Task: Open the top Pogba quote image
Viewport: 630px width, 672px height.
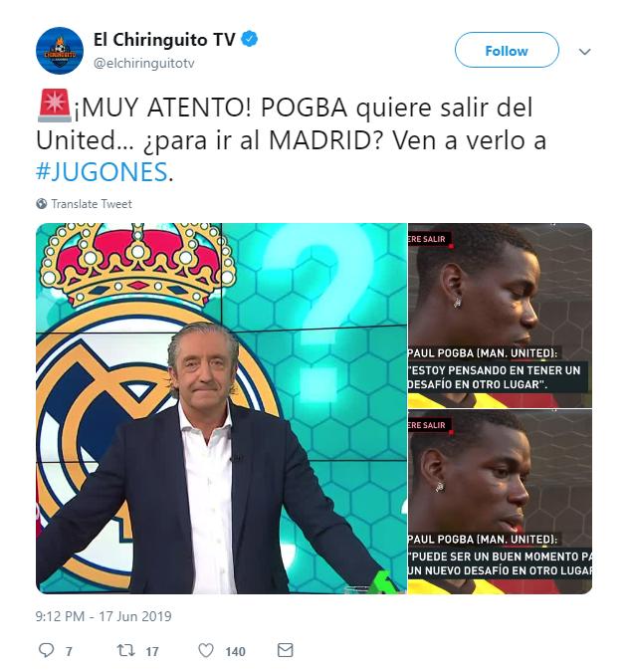Action: pyautogui.click(x=501, y=316)
